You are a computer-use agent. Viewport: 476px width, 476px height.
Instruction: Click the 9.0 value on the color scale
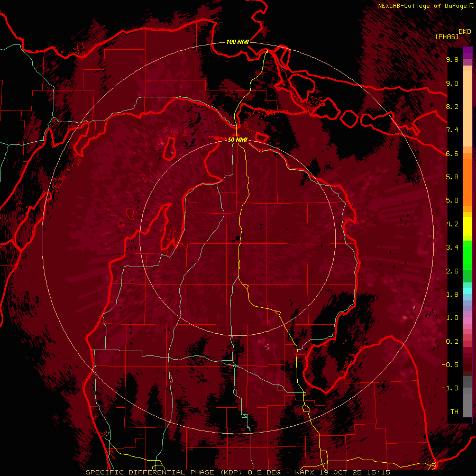(x=452, y=83)
